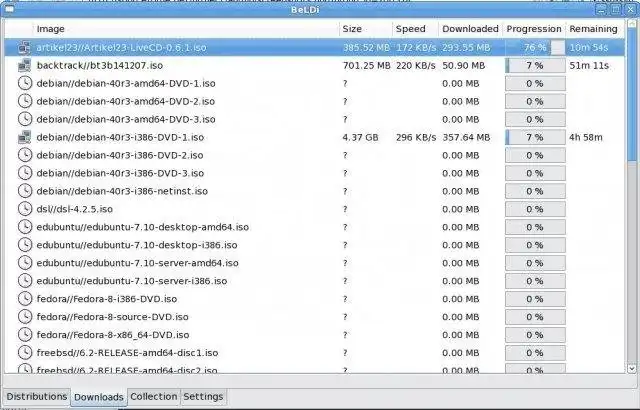Click the Progression column header
The height and width of the screenshot is (410, 640).
(534, 29)
